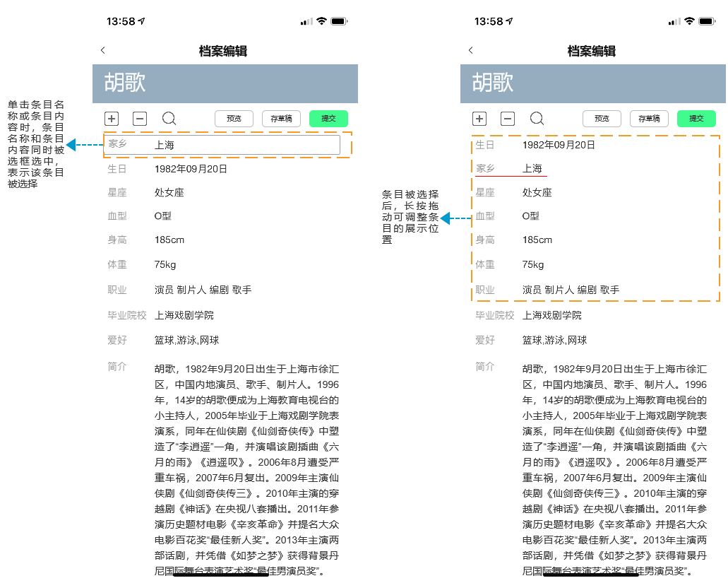Tap the back arrow on left 档案编辑 screen
Image resolution: width=728 pixels, height=583 pixels.
[102, 50]
